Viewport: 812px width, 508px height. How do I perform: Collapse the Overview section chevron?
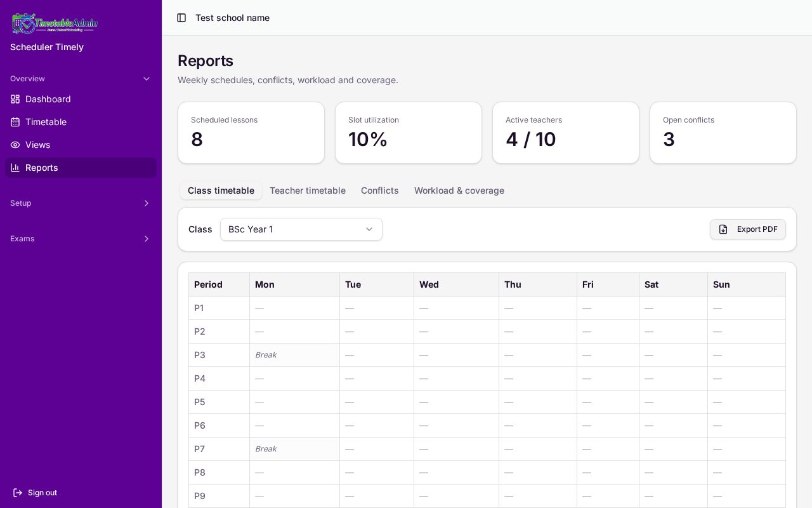coord(147,79)
